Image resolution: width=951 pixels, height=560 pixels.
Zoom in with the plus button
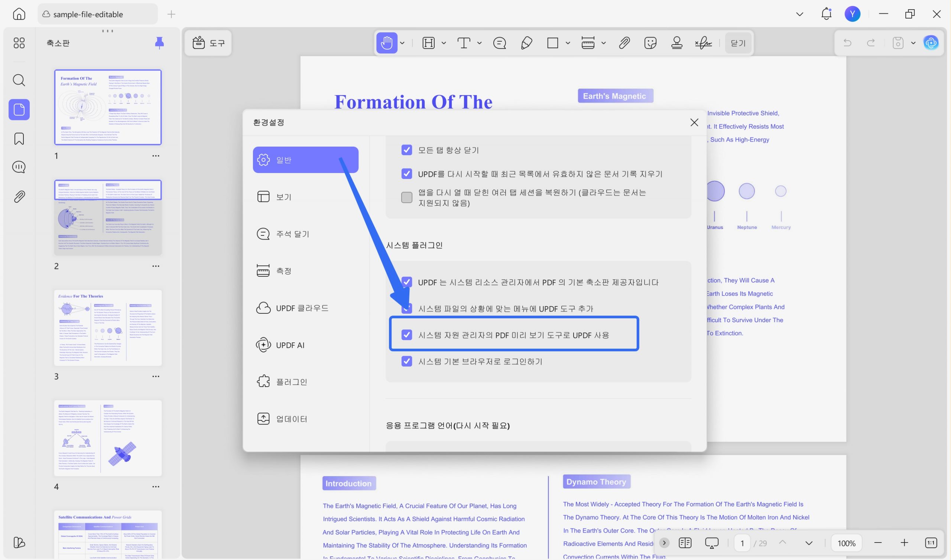904,543
